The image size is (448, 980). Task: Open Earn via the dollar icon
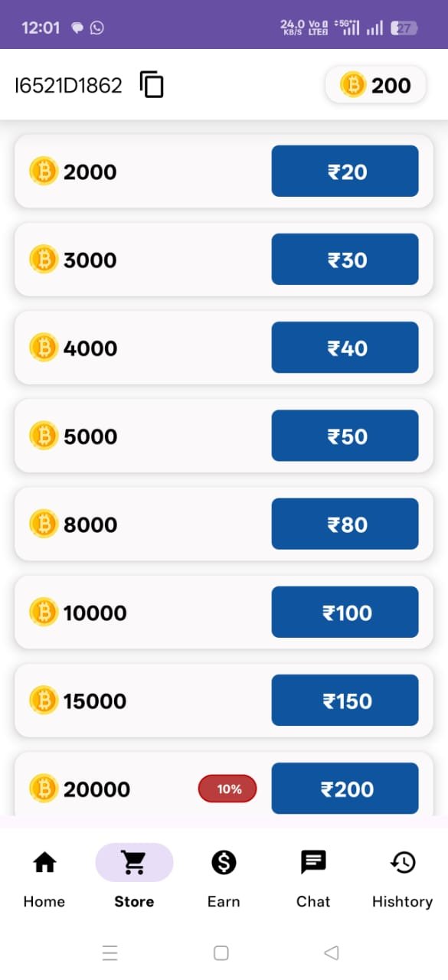[x=223, y=862]
